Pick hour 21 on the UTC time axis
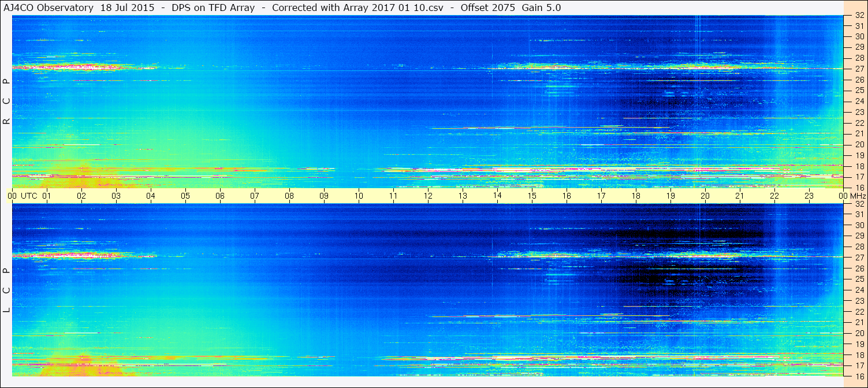868x388 pixels. coord(740,196)
